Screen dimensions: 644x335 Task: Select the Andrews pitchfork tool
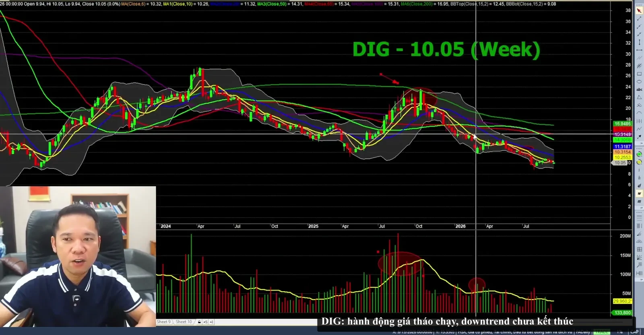(x=639, y=105)
